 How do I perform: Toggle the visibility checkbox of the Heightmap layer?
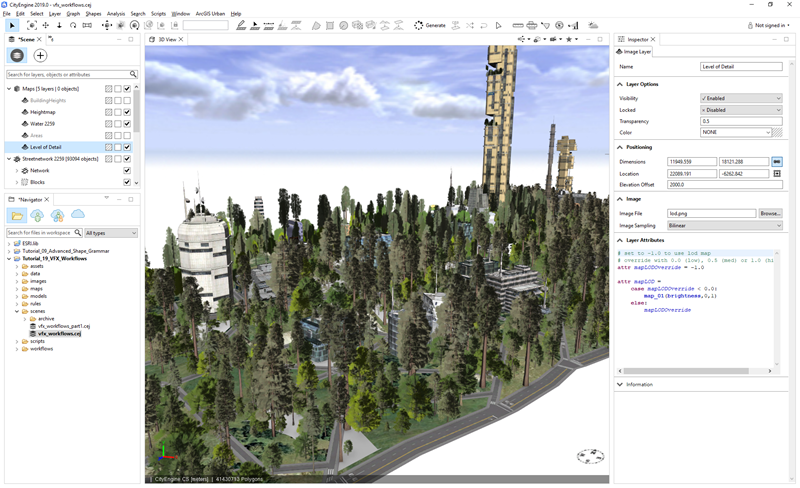coord(127,112)
